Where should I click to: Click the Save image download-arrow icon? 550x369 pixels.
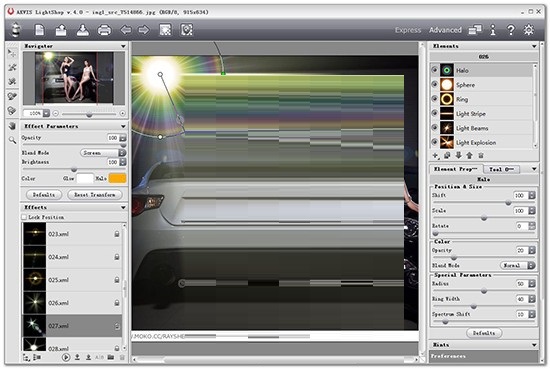82,30
